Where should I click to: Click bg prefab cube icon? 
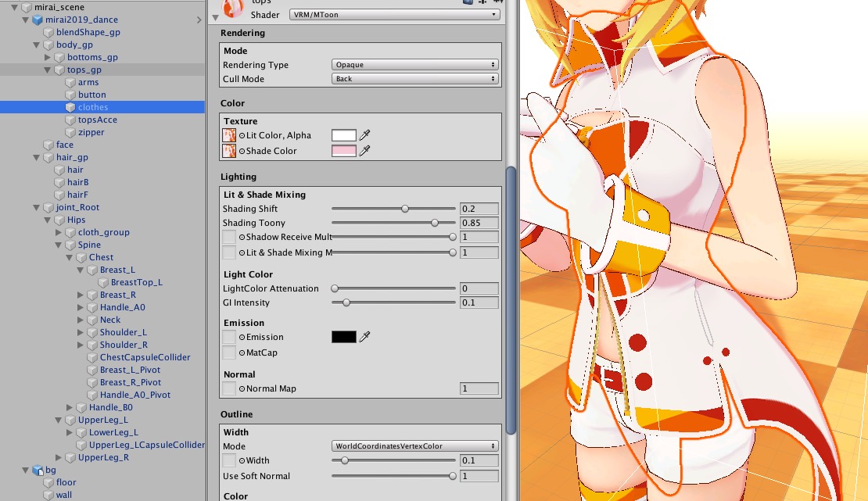(38, 470)
